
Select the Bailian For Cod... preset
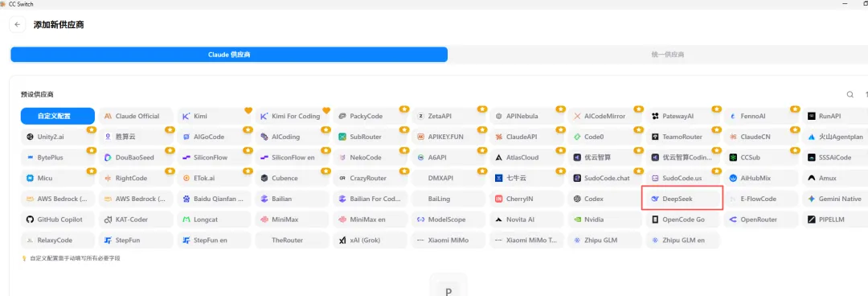pos(371,199)
